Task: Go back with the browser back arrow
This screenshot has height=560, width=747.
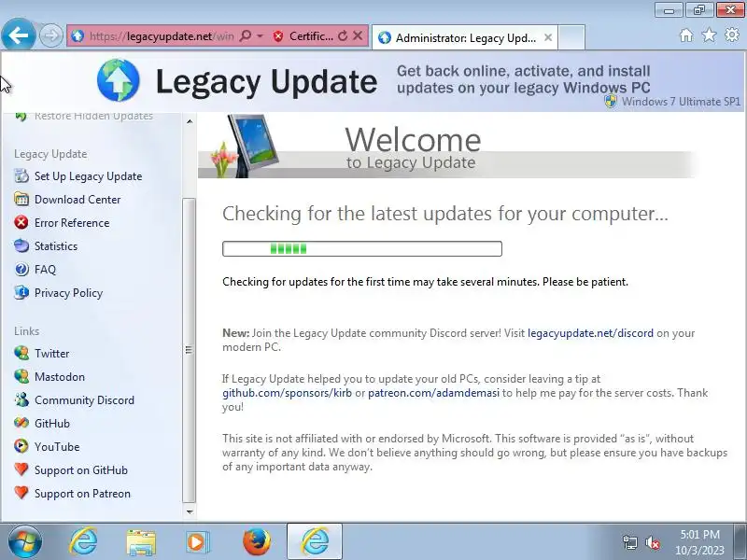Action: click(18, 35)
